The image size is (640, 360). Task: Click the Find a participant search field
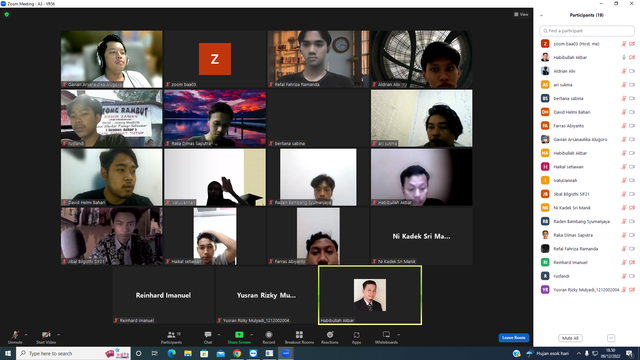coord(587,31)
